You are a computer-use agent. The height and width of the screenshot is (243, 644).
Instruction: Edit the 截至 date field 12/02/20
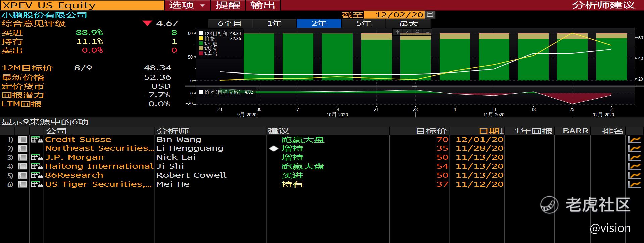point(395,15)
